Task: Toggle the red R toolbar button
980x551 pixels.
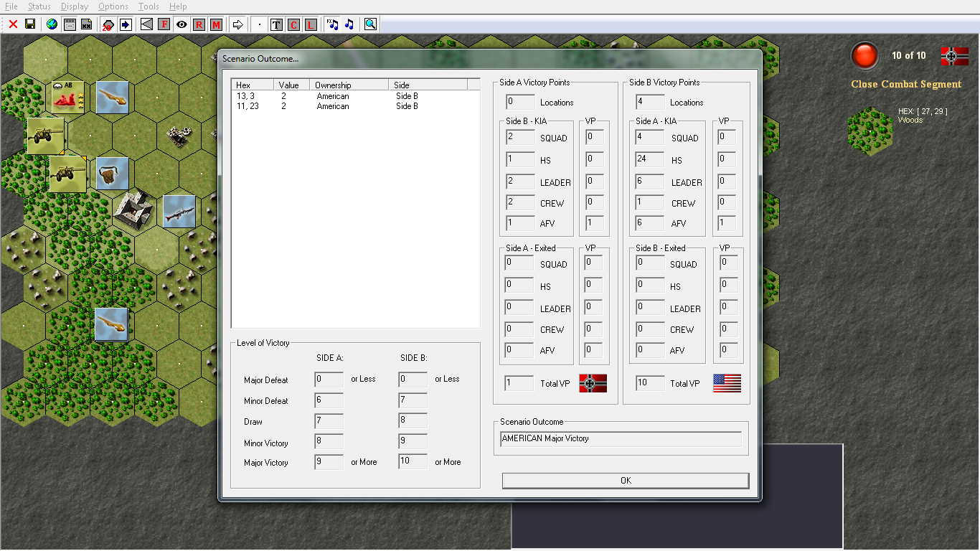Action: pos(199,24)
